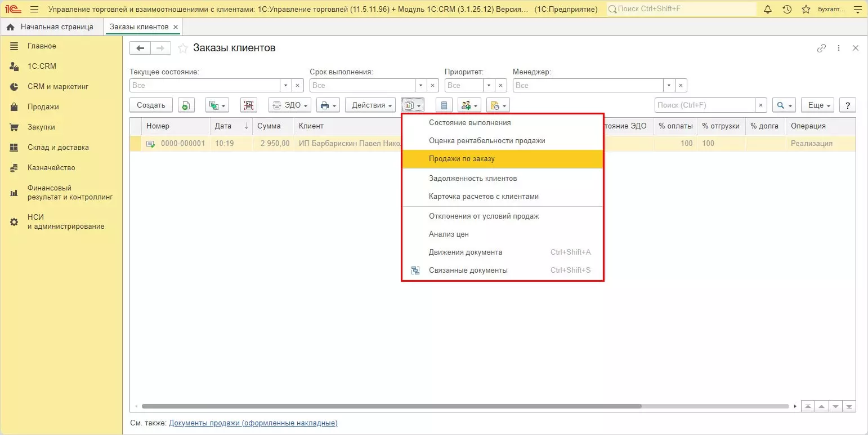The width and height of the screenshot is (868, 435).
Task: Add Заказы клиентов to favorites star
Action: pos(182,48)
